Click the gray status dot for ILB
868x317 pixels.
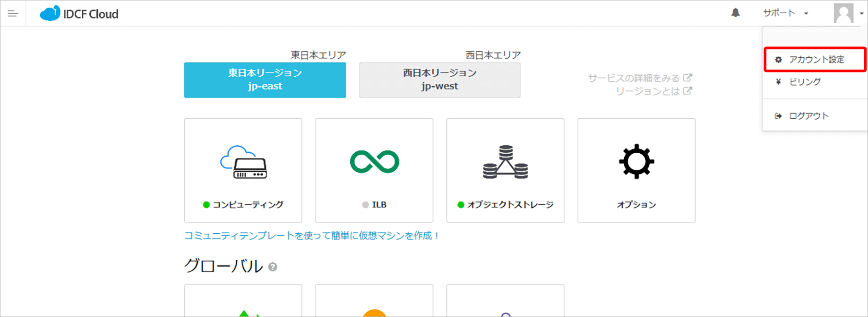point(365,205)
